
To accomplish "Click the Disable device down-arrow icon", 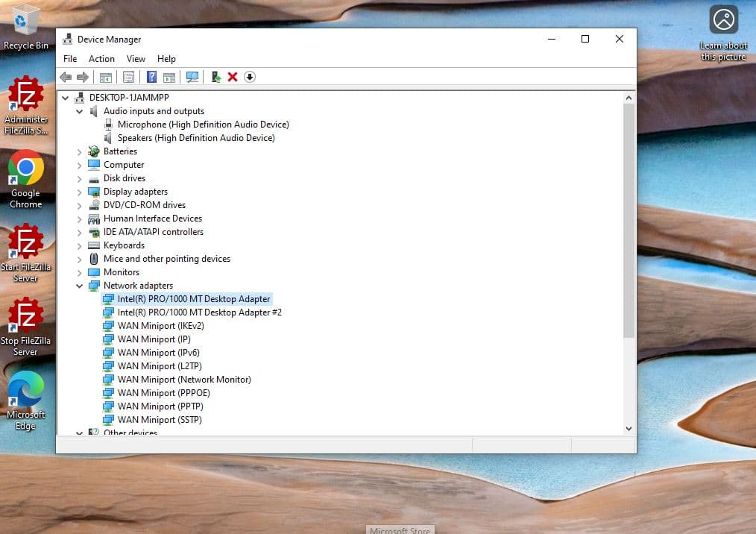I will [x=250, y=77].
